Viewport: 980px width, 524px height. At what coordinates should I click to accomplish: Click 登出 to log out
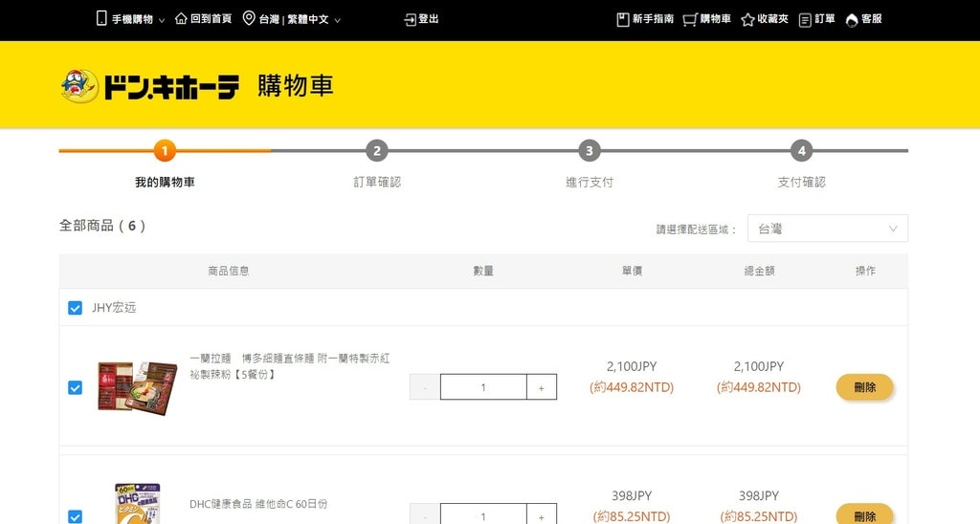(428, 19)
